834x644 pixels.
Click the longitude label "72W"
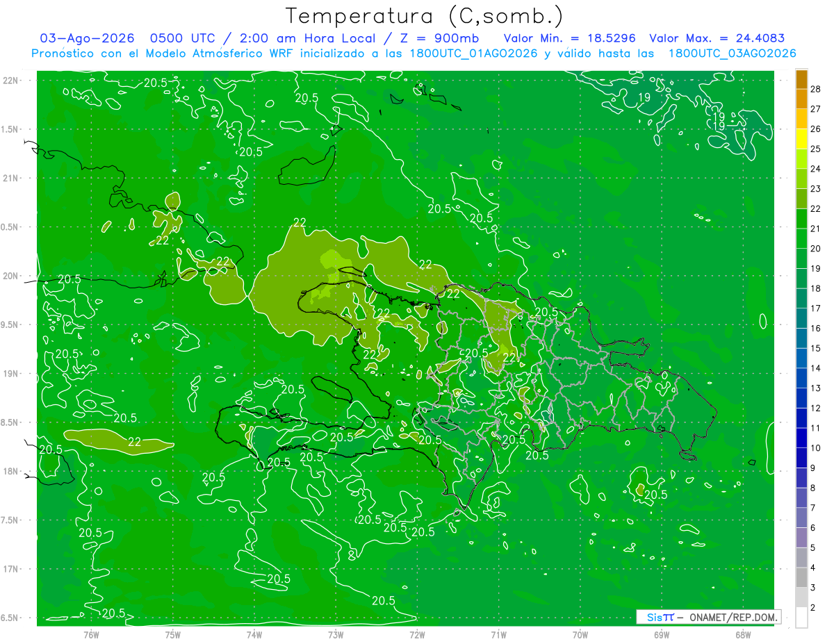(417, 634)
